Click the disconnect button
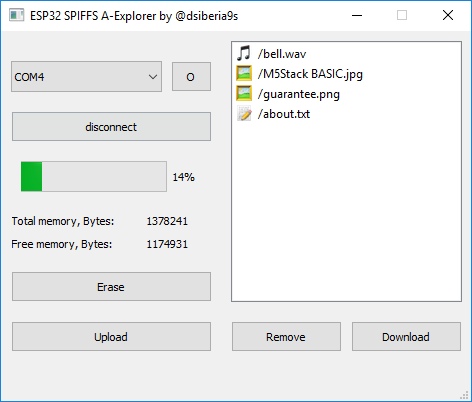The height and width of the screenshot is (402, 472). [x=111, y=127]
